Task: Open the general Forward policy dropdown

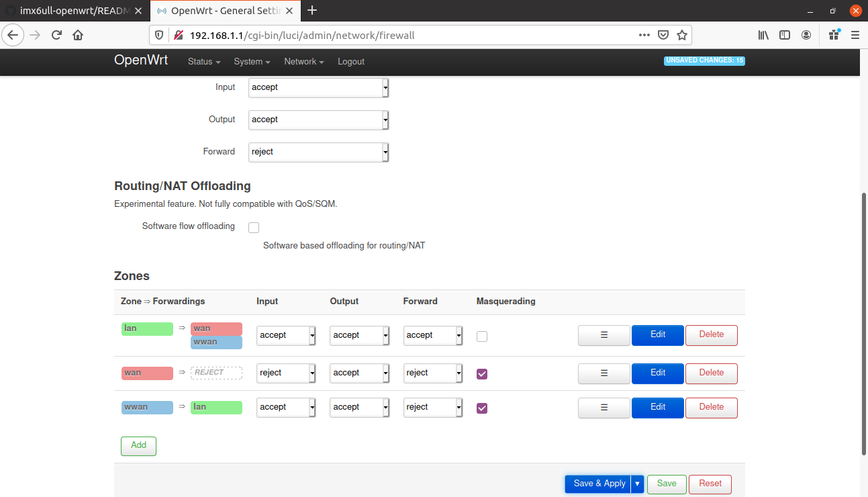Action: (x=319, y=152)
